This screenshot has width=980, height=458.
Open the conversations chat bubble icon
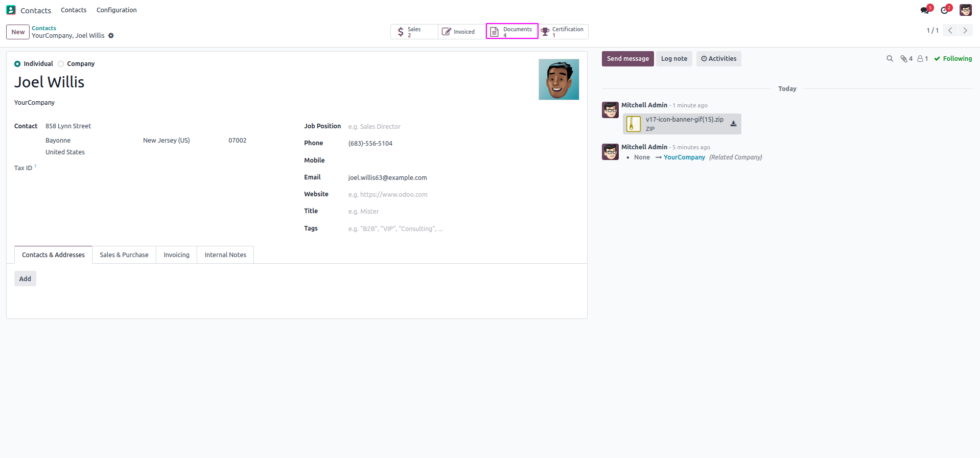click(925, 10)
